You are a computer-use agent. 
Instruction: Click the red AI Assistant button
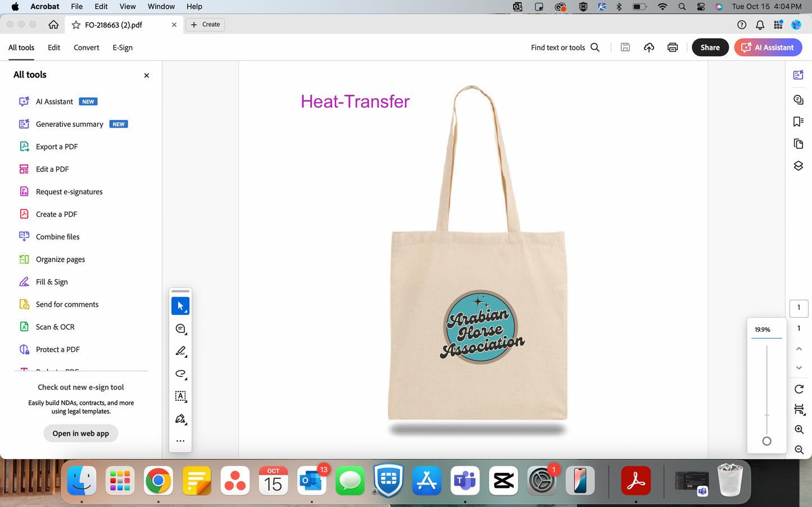click(x=768, y=48)
